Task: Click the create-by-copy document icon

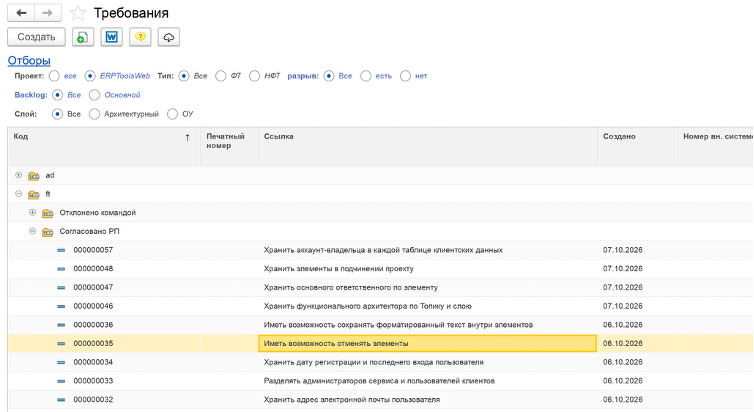Action: click(83, 37)
